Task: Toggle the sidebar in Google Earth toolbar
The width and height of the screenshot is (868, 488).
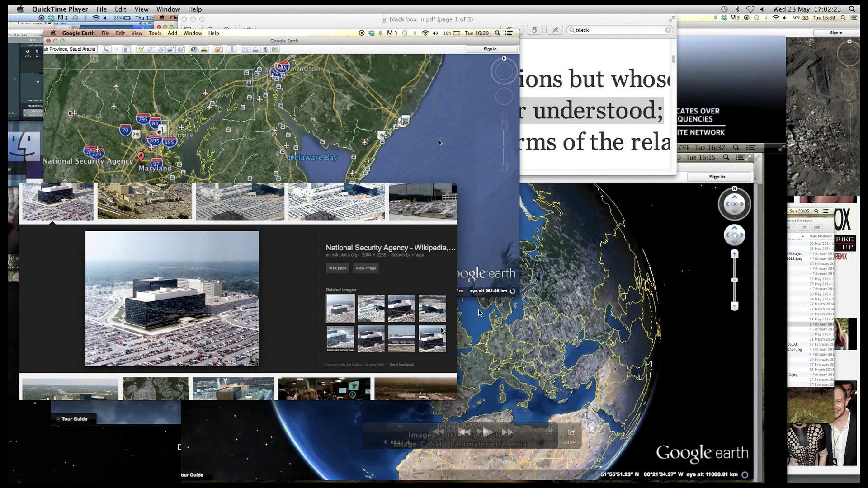Action: (127, 49)
